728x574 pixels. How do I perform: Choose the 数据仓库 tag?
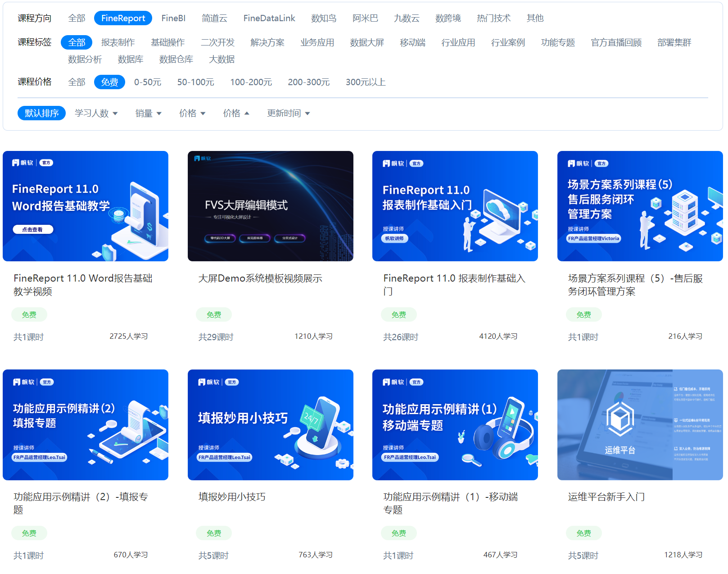coord(176,59)
